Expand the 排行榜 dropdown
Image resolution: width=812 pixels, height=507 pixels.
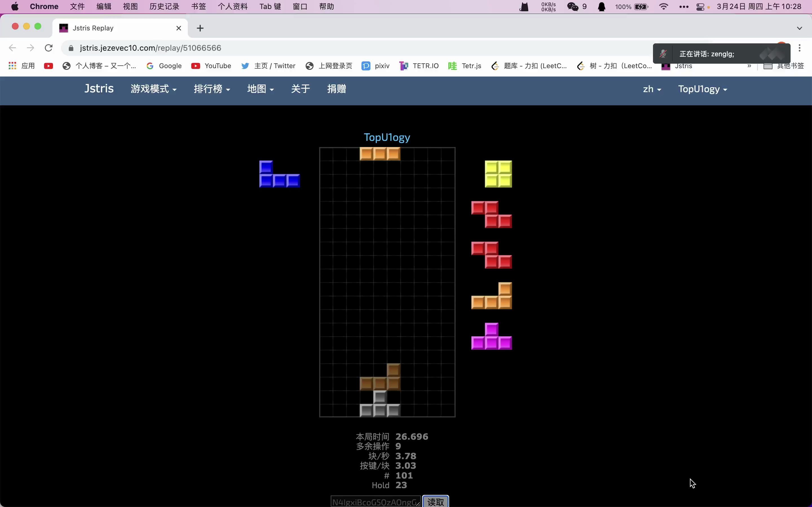click(x=212, y=89)
